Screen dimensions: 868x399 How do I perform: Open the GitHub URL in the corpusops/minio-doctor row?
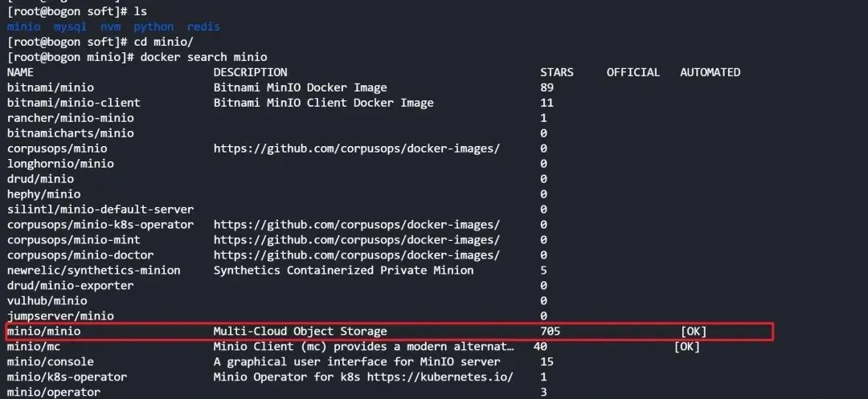(357, 255)
